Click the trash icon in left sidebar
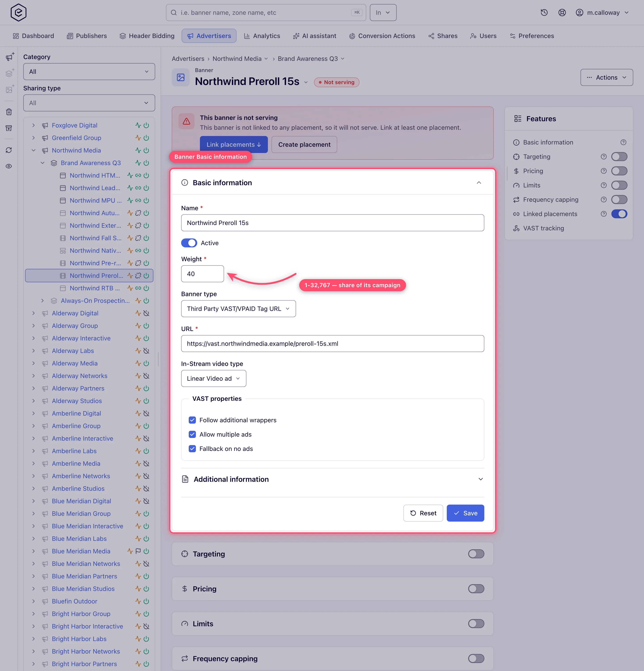The image size is (644, 671). 9,112
